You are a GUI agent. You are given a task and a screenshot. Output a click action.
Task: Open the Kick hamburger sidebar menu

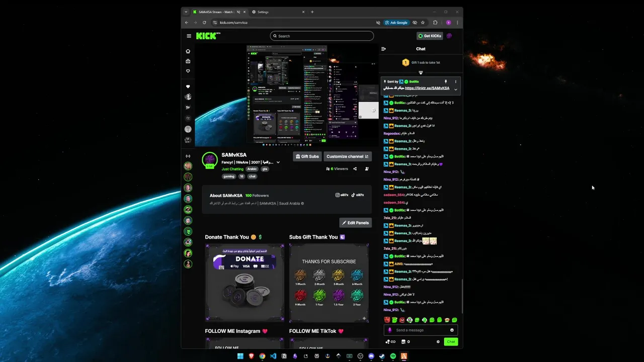tap(189, 36)
